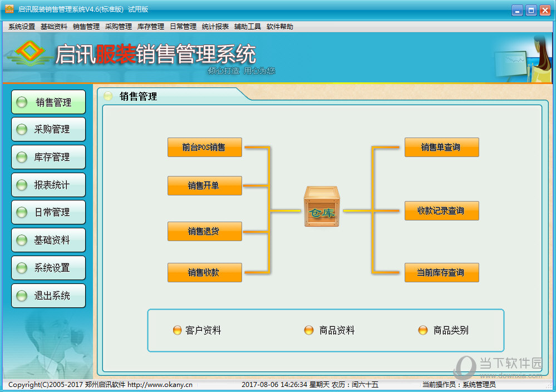Click the green dot on 采购管理 sidebar button
The image size is (556, 392).
22,130
